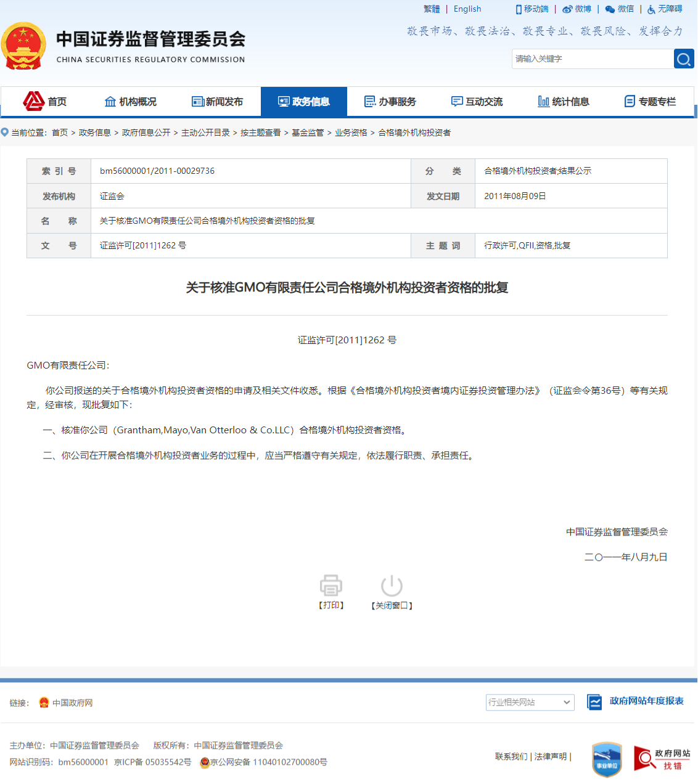Click the search magnifier button
This screenshot has width=698, height=784.
pyautogui.click(x=683, y=59)
